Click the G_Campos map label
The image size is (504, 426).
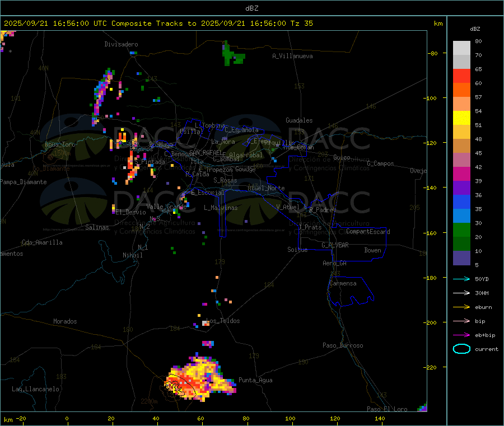[x=380, y=163]
